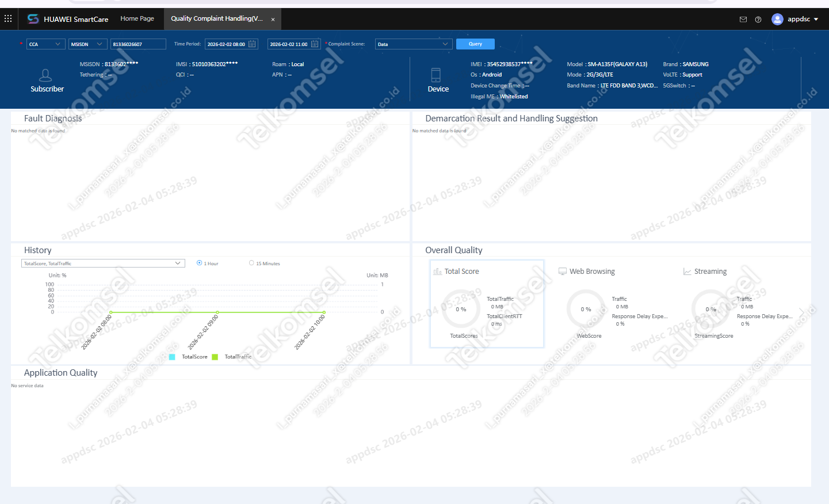Click the Fault Diagnosis heading

coord(53,119)
